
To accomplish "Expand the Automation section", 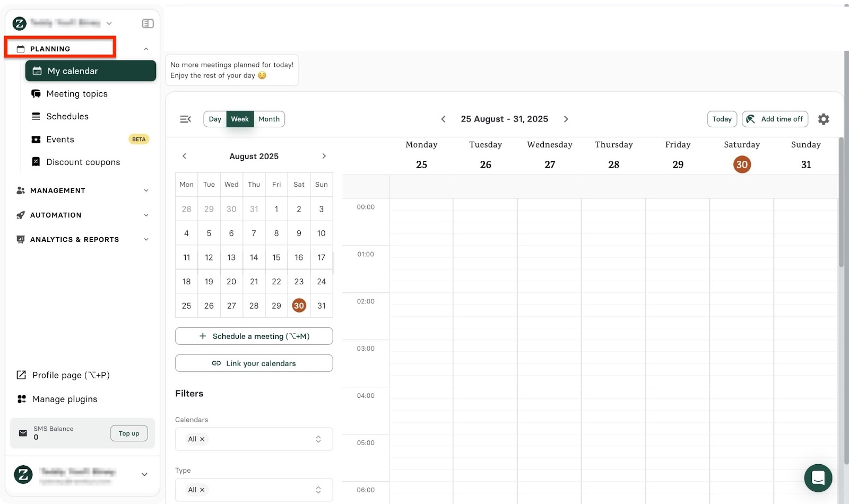I will coord(146,215).
